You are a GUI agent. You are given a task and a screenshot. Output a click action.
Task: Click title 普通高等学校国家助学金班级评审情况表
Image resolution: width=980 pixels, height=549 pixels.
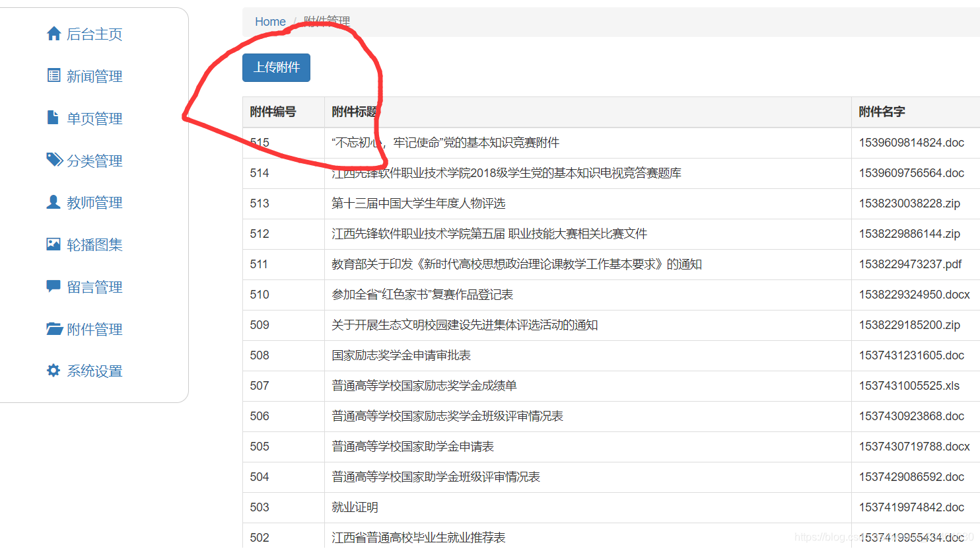click(x=436, y=477)
